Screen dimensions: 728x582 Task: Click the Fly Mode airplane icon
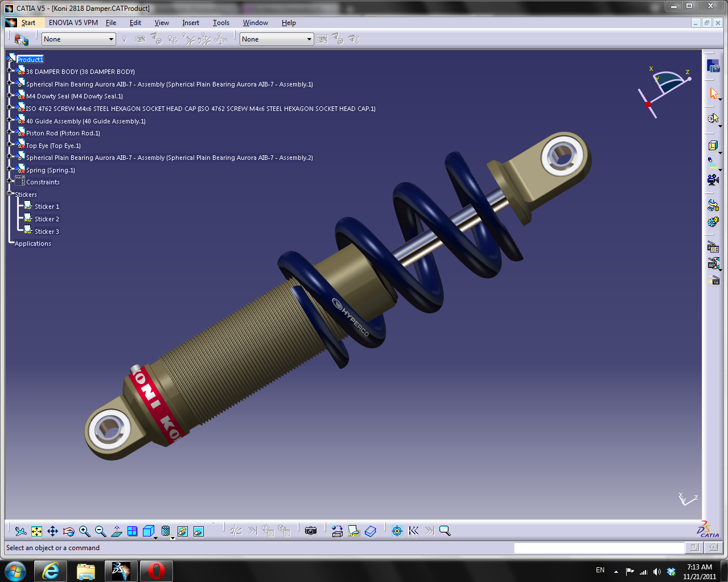pos(21,531)
